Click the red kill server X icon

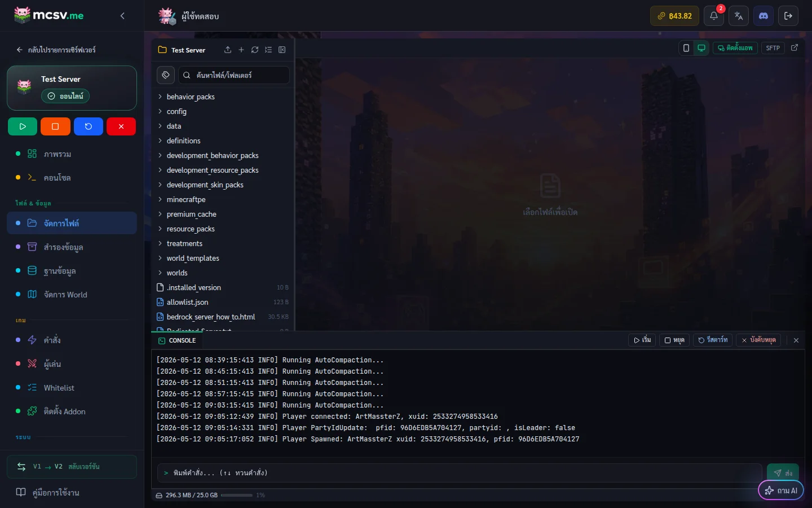[121, 126]
